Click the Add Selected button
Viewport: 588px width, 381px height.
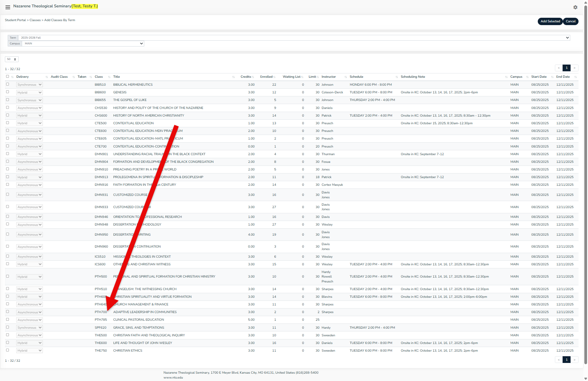(550, 21)
